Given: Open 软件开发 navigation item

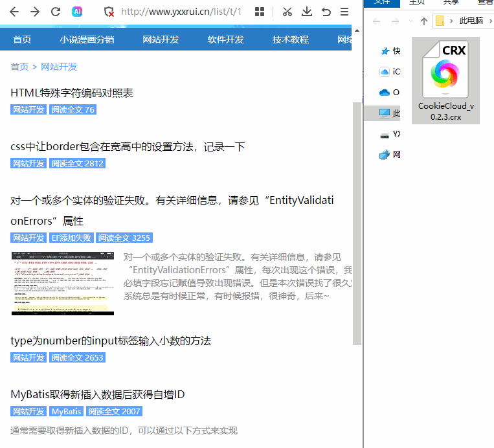Looking at the screenshot, I should 225,39.
